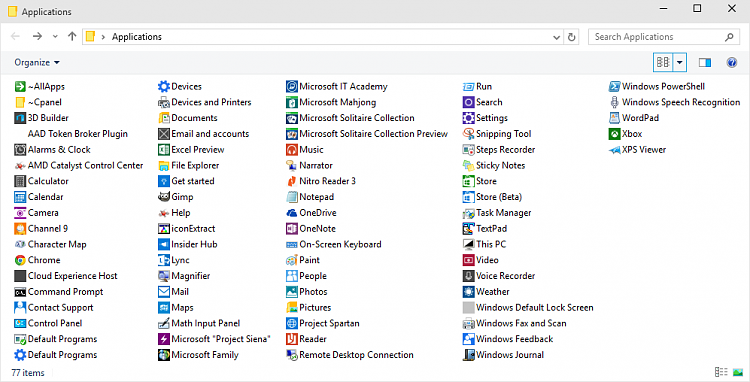Screen dimensions: 750x382
Task: Toggle the preview pane button
Action: point(705,62)
